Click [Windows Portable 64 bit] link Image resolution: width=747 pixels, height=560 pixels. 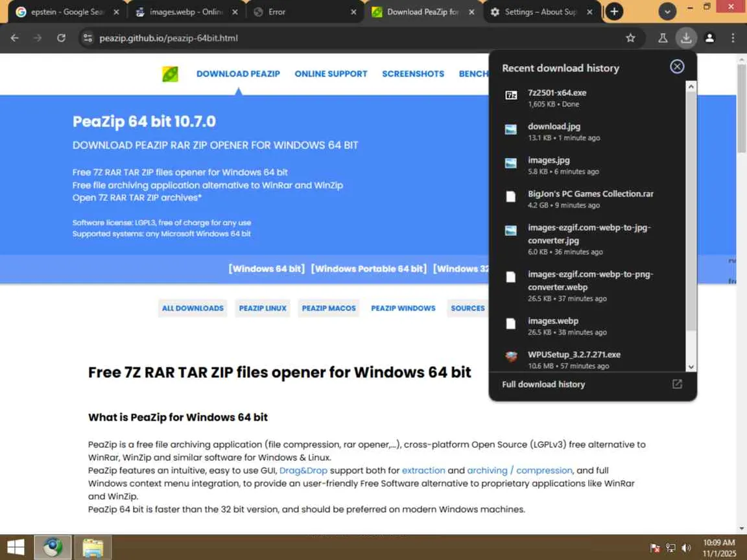369,268
